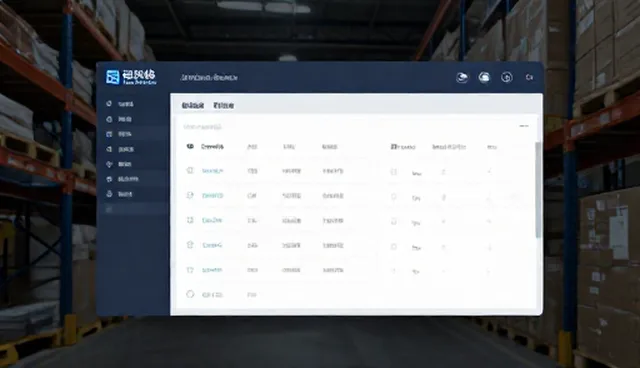Open the first icon in the header's right group

462,77
